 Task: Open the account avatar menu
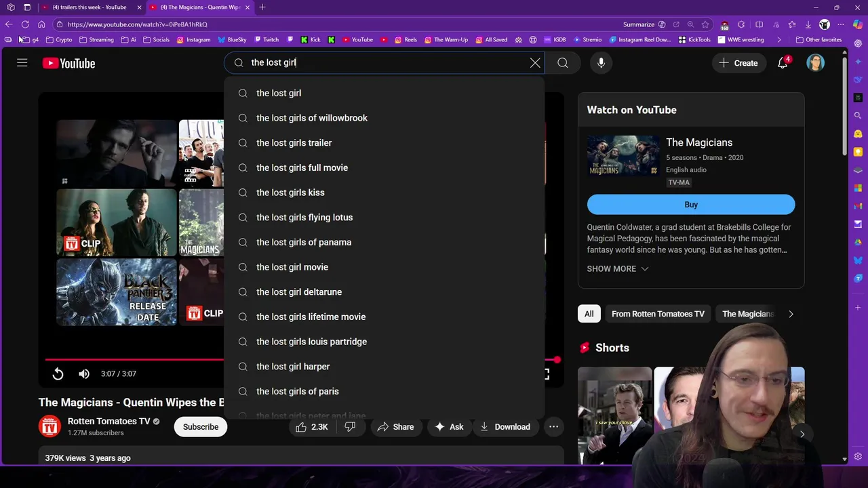pyautogui.click(x=815, y=63)
